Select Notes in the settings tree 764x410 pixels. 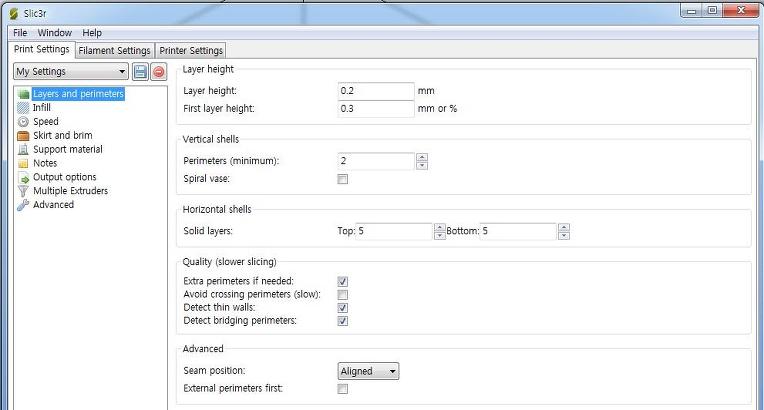click(x=45, y=163)
